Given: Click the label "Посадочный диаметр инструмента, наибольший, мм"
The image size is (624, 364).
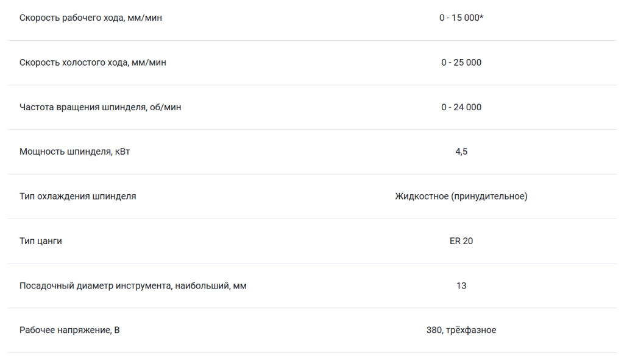Looking at the screenshot, I should click(133, 285).
